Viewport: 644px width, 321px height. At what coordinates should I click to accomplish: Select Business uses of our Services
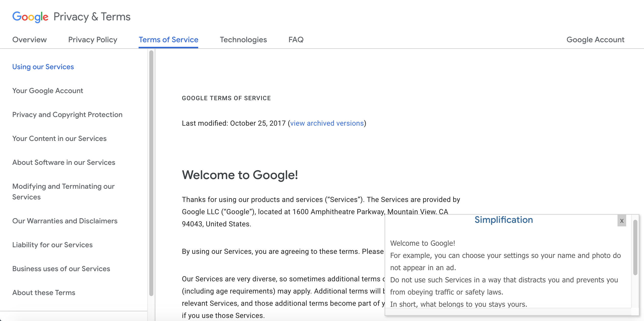61,269
